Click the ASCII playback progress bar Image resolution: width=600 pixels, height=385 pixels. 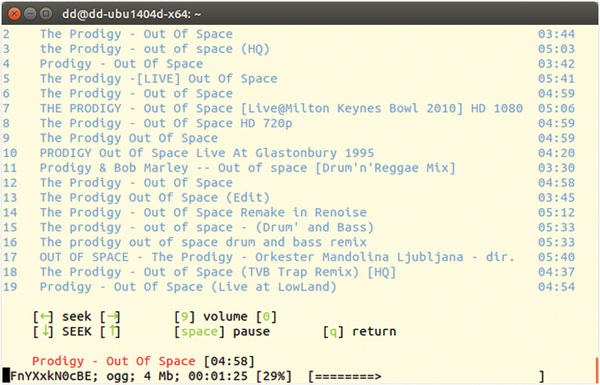click(426, 376)
